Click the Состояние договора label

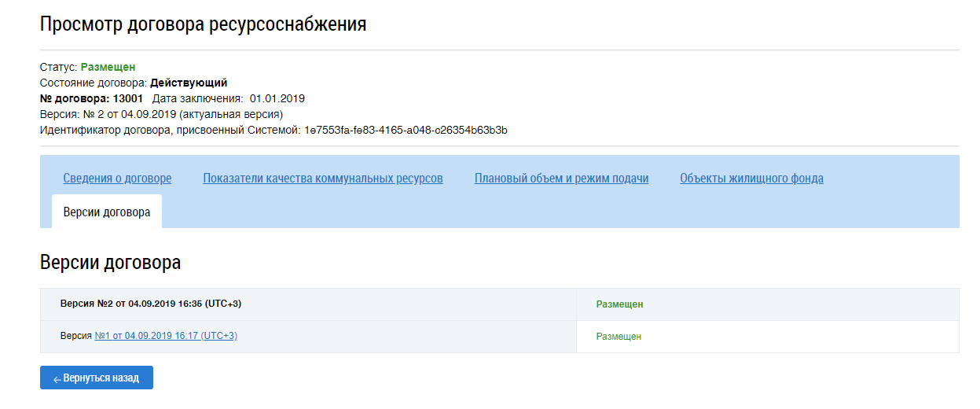(x=94, y=83)
